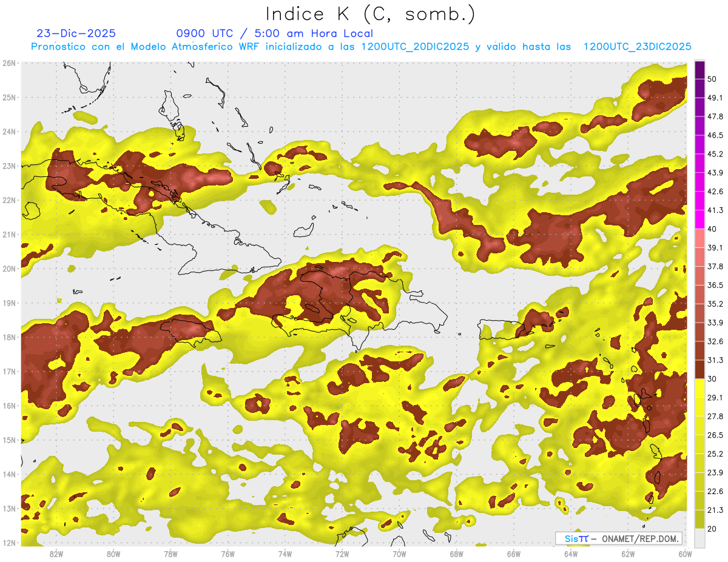
Task: Click the colorbar value "27.8"
Action: (715, 416)
